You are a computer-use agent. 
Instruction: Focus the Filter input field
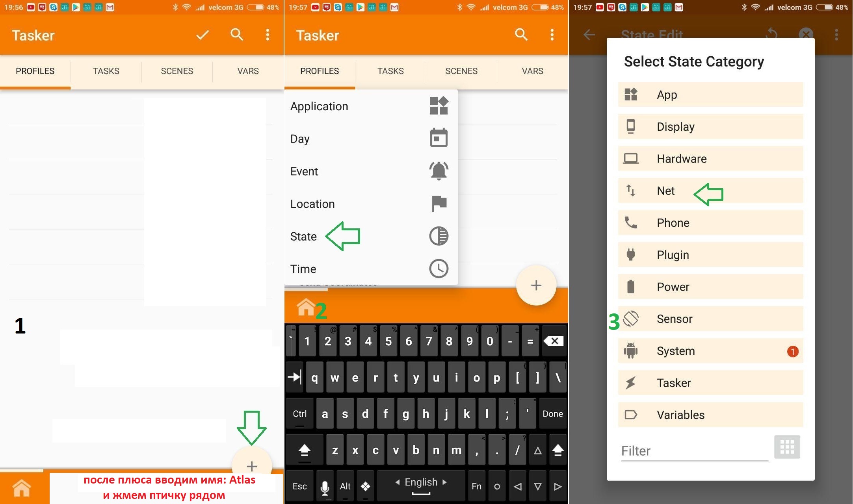(695, 450)
